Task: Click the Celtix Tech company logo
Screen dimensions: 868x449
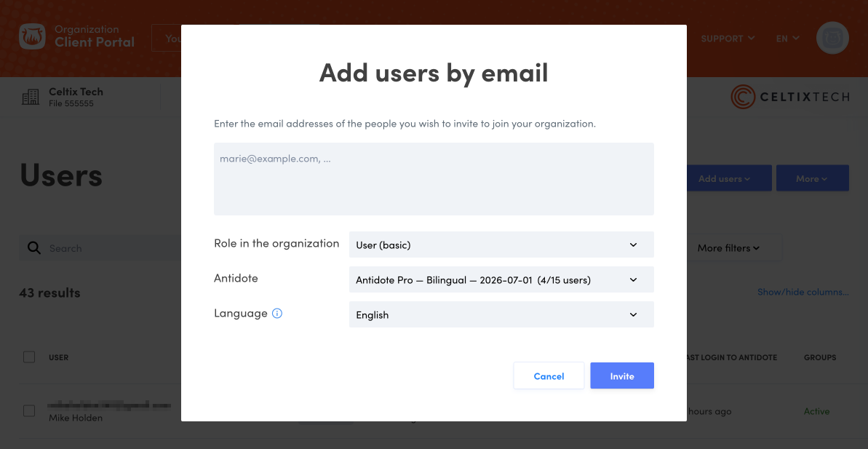Action: coord(790,97)
